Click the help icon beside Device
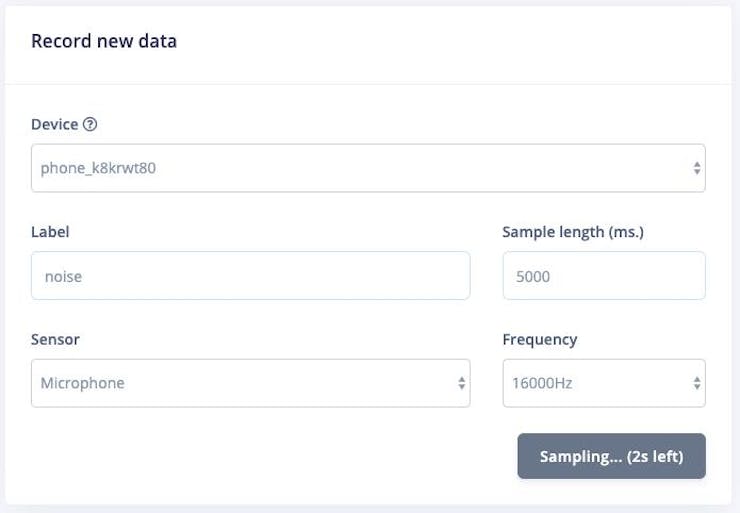Image resolution: width=740 pixels, height=513 pixels. pos(90,125)
